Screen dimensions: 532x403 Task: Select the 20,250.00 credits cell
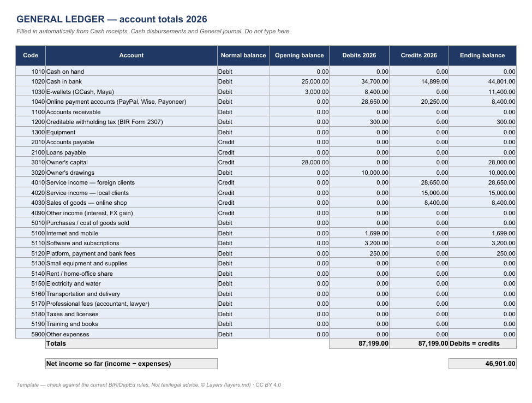pyautogui.click(x=419, y=102)
